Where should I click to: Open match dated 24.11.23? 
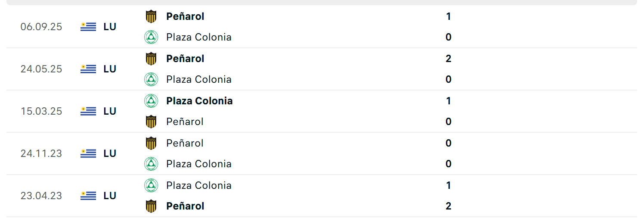click(41, 153)
